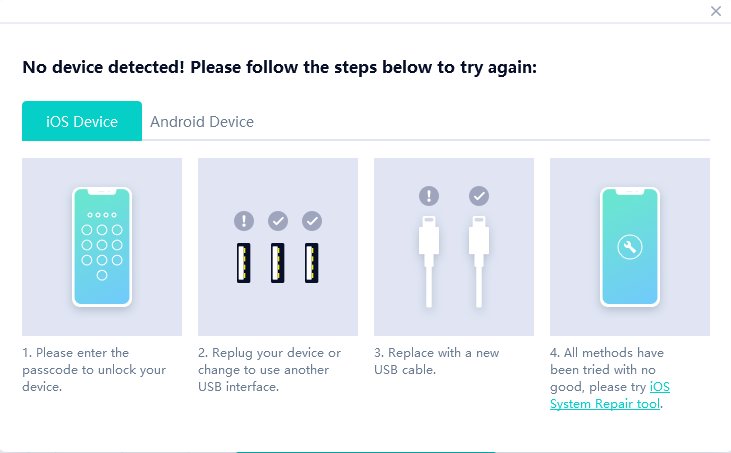The width and height of the screenshot is (731, 453).
Task: Click the checkmark above the middle USB port
Action: click(278, 220)
